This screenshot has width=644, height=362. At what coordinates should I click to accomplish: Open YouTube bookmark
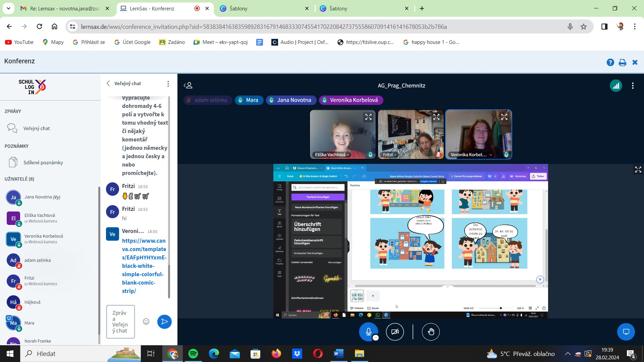pyautogui.click(x=19, y=42)
